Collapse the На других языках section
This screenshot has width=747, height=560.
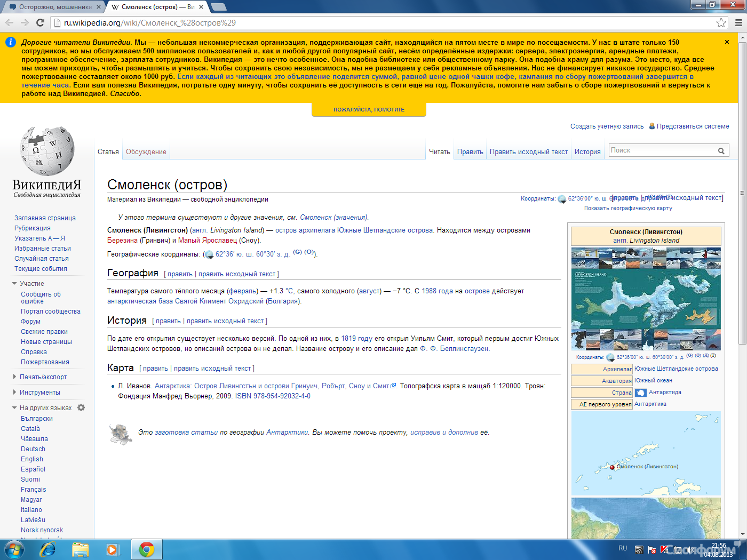tap(14, 408)
